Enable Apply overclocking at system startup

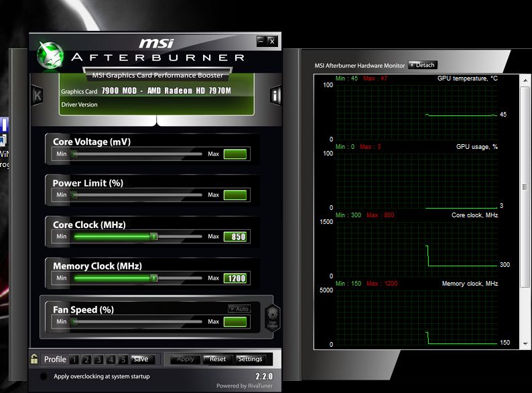44,376
